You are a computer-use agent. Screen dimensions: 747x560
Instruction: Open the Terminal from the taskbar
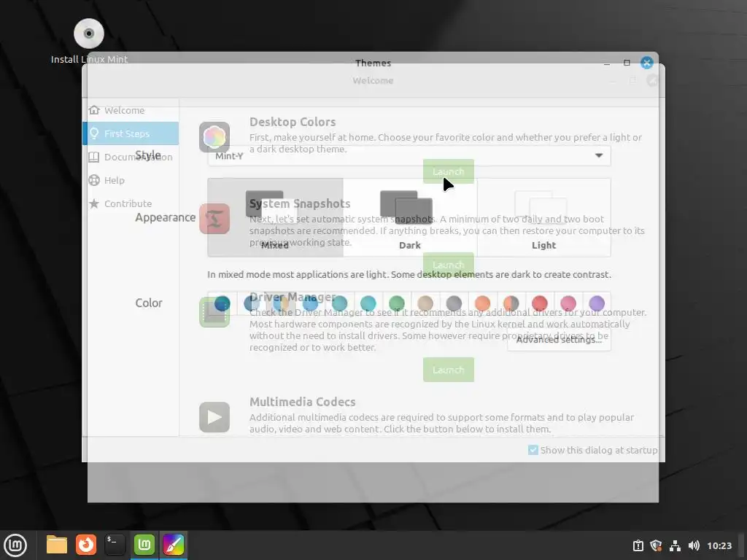pyautogui.click(x=115, y=545)
